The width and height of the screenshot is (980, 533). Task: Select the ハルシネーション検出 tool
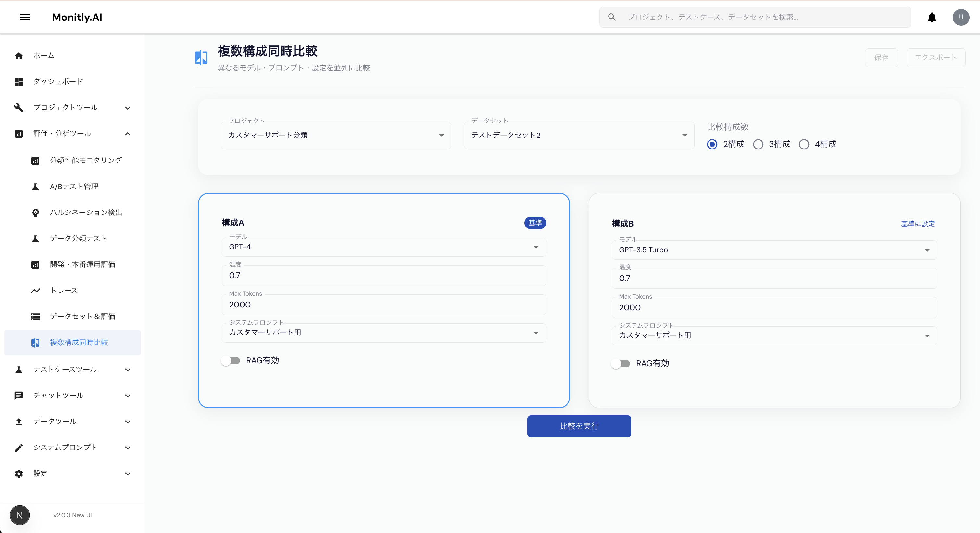click(x=86, y=213)
